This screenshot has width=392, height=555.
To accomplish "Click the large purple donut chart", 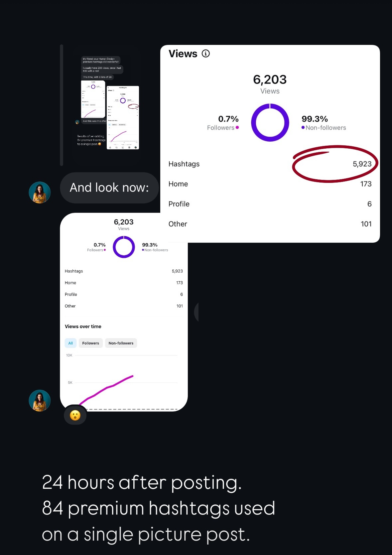I will (270, 122).
